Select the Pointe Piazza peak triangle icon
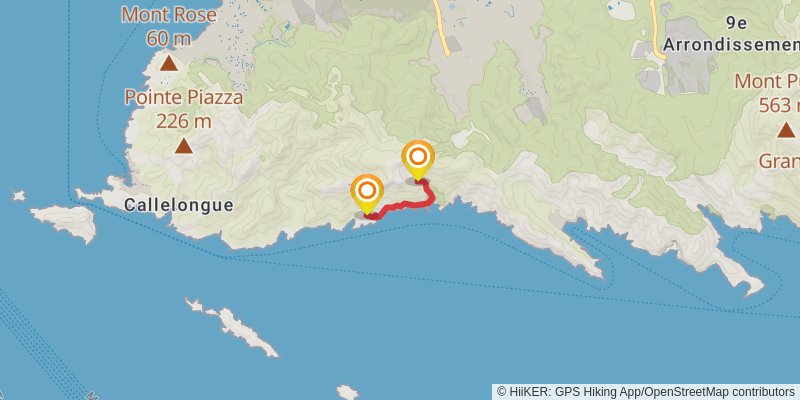 click(x=184, y=146)
